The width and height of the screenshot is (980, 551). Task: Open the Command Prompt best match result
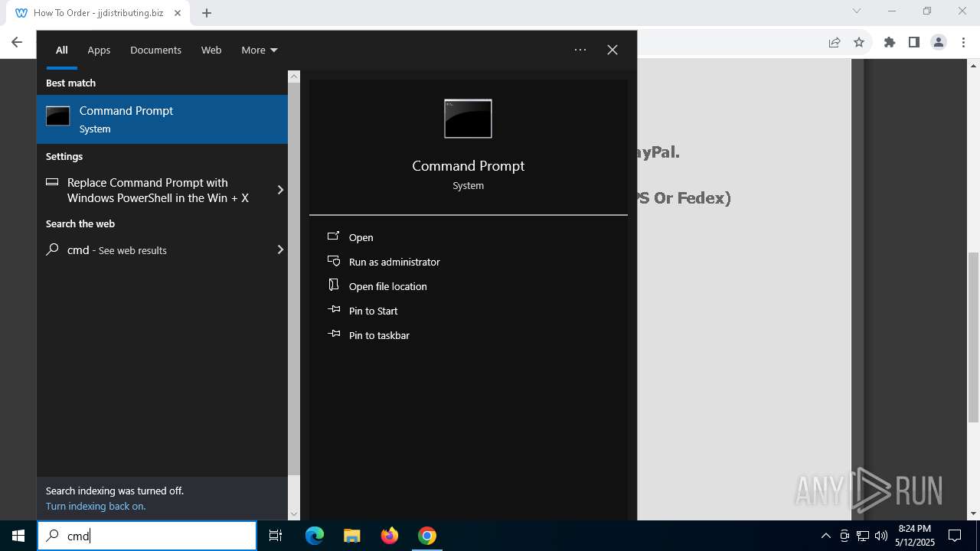162,119
